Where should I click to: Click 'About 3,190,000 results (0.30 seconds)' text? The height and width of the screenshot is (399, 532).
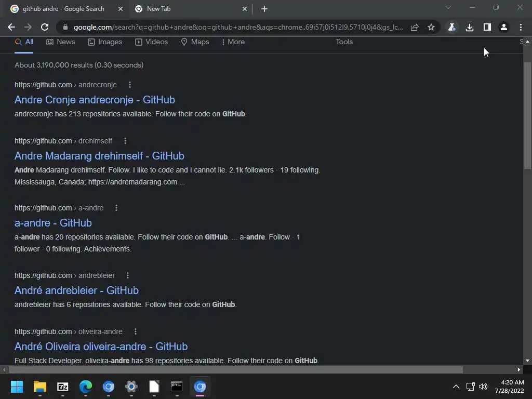click(79, 65)
